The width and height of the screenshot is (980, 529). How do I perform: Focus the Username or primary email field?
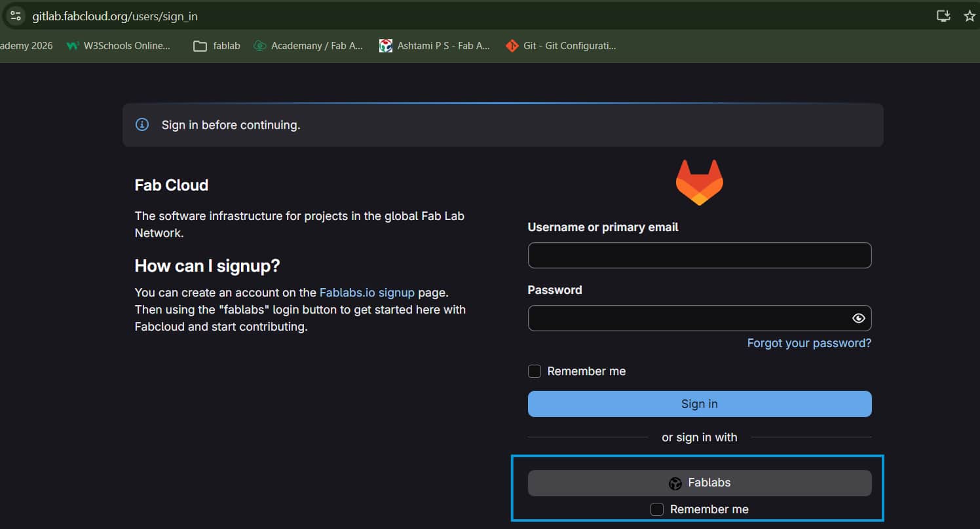(700, 255)
